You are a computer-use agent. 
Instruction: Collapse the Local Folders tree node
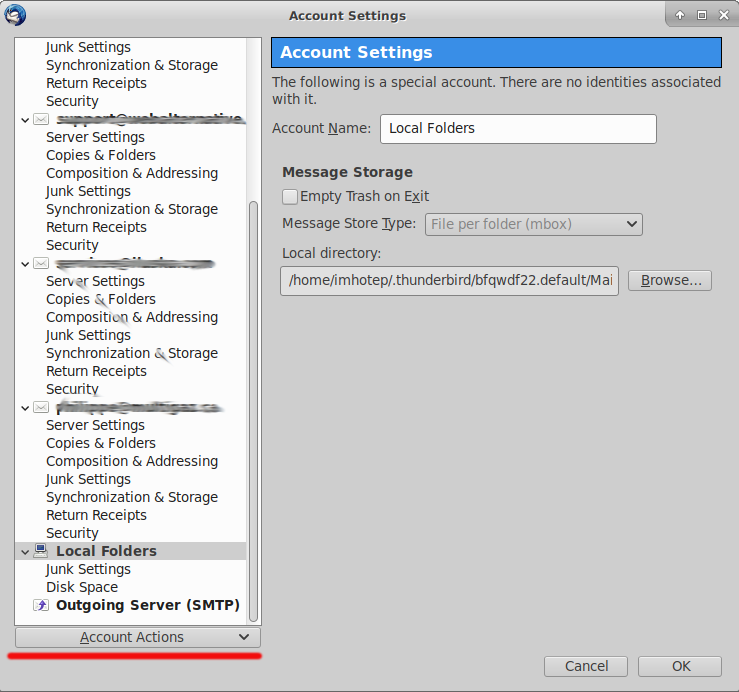click(24, 551)
